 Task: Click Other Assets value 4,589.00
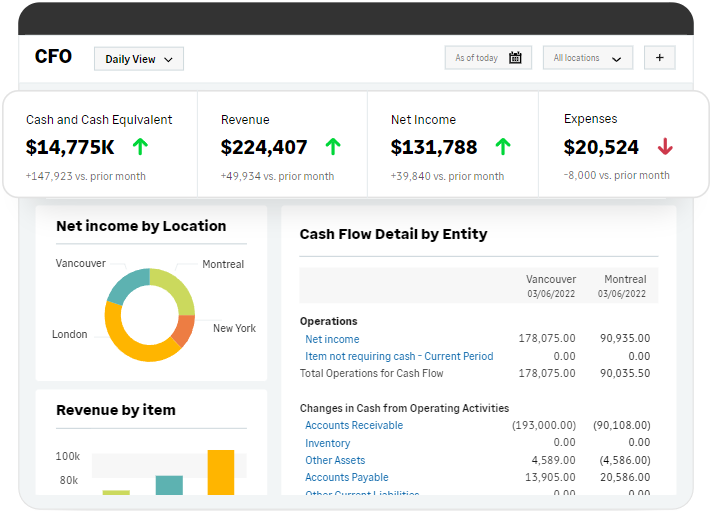[553, 460]
